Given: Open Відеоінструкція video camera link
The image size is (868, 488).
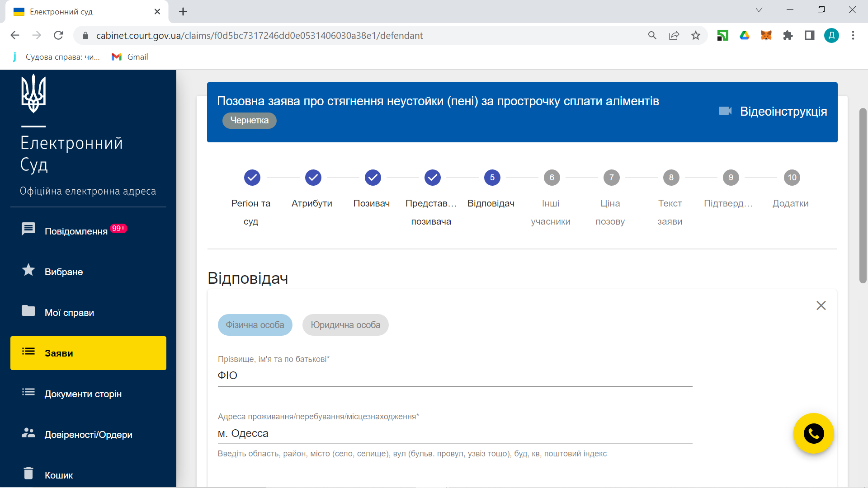Looking at the screenshot, I should coord(773,111).
